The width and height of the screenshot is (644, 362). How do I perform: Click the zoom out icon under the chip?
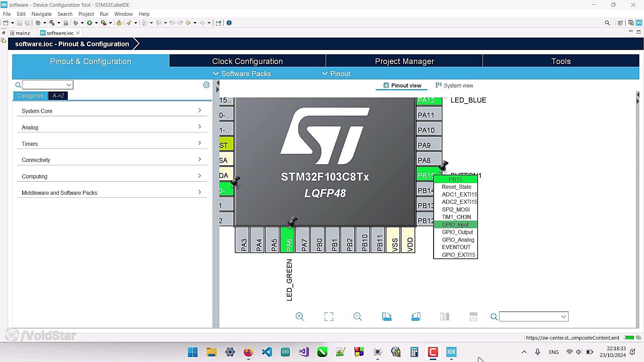[358, 316]
